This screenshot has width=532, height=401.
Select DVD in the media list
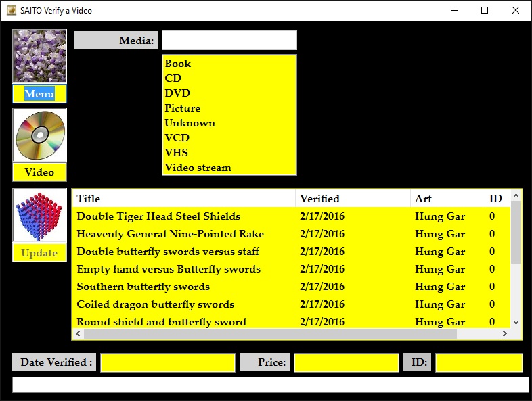[x=177, y=93]
